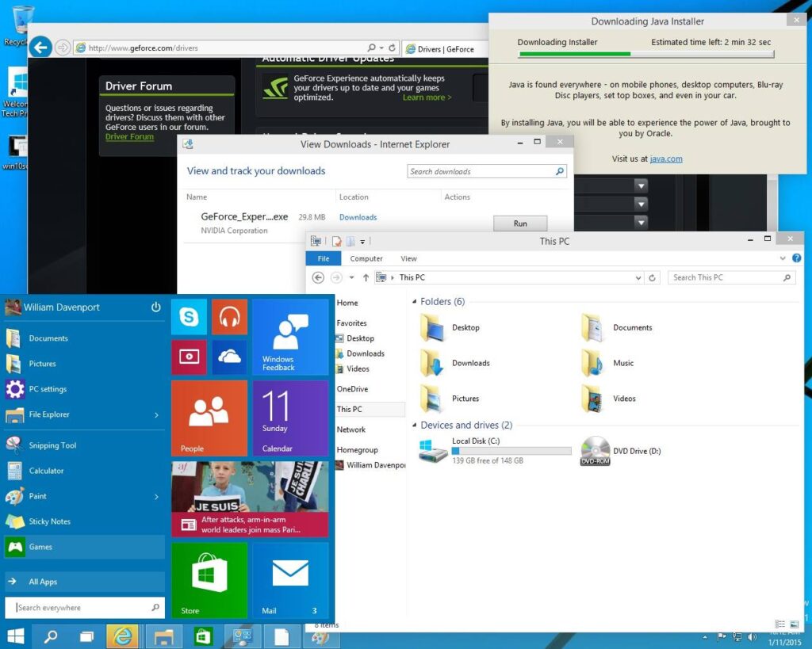Open File Explorer from taskbar
This screenshot has width=812, height=649.
pos(163,636)
